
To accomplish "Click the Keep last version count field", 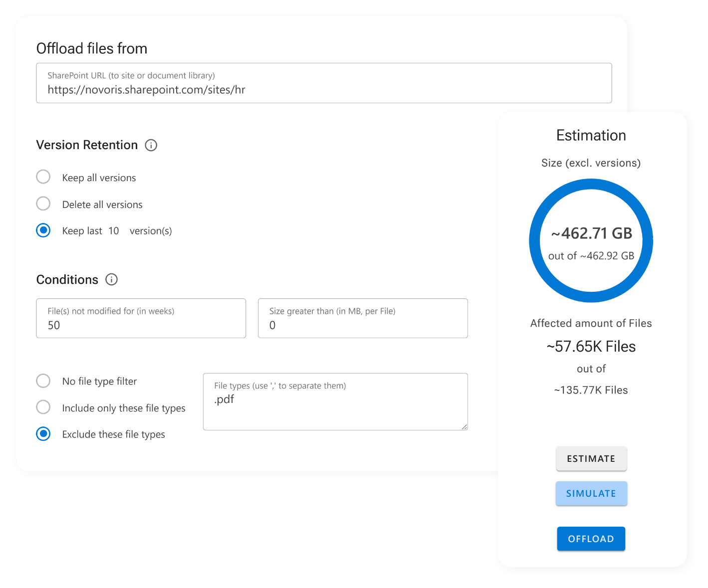I will [x=114, y=231].
